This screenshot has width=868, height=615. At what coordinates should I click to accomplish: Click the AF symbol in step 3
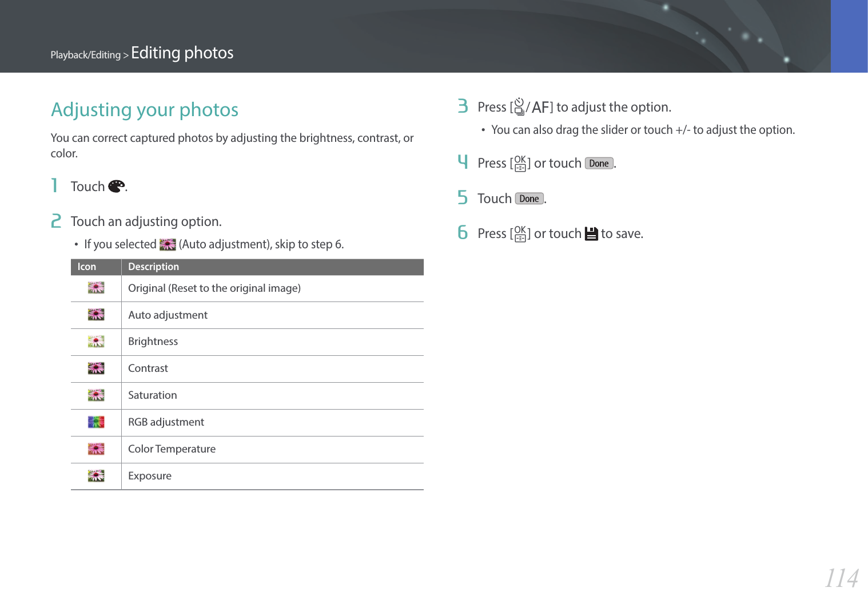[540, 108]
